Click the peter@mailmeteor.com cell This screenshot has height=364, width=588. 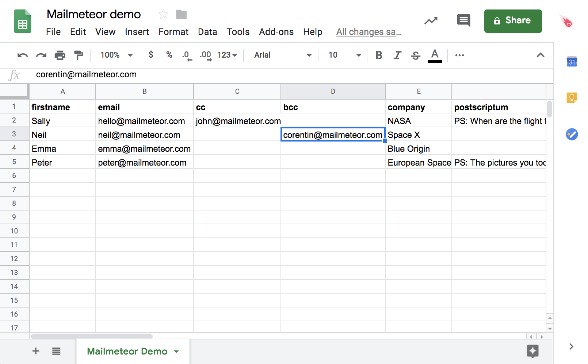click(145, 162)
